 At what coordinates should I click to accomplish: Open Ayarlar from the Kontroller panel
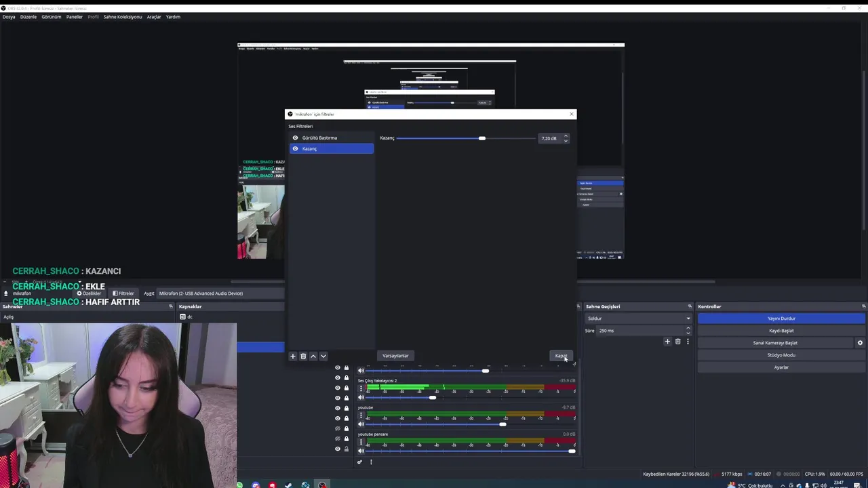(781, 367)
